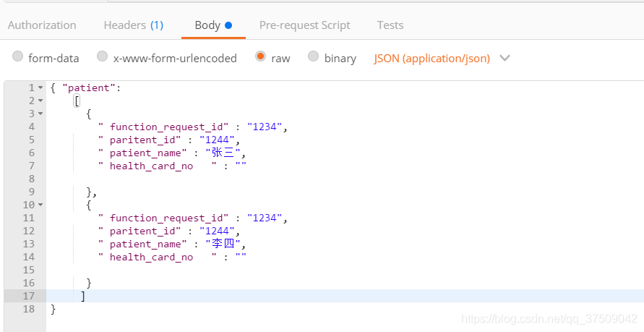Place cursor on empty line 15
Viewport: 644px width, 332px height.
click(x=345, y=270)
